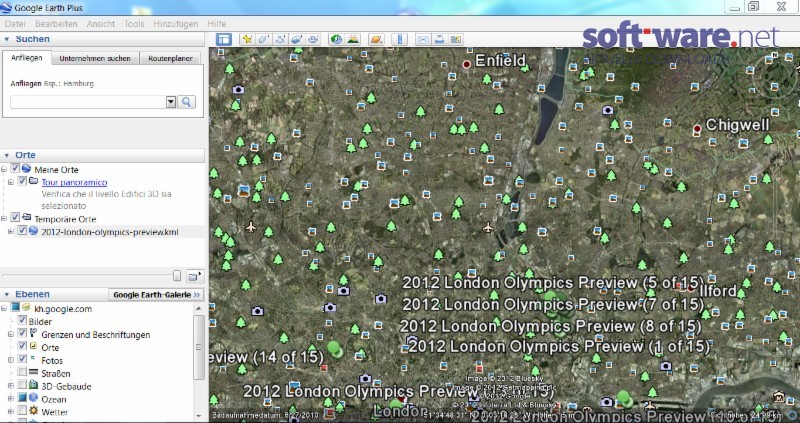Switch to the Routenplaner tab

(170, 58)
